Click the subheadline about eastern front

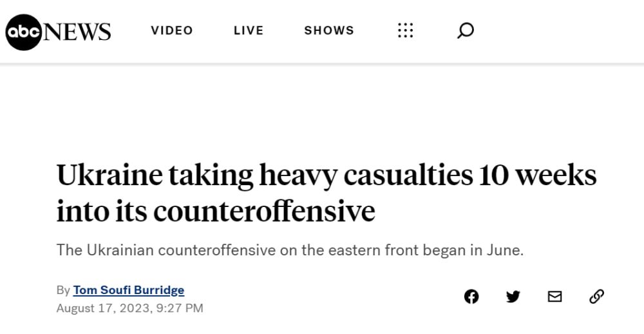[x=290, y=250]
